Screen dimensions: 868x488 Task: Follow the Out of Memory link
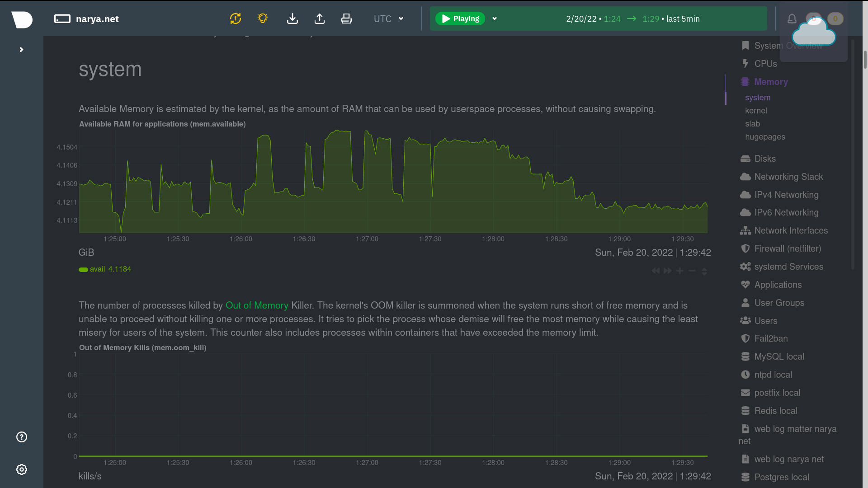click(x=257, y=305)
